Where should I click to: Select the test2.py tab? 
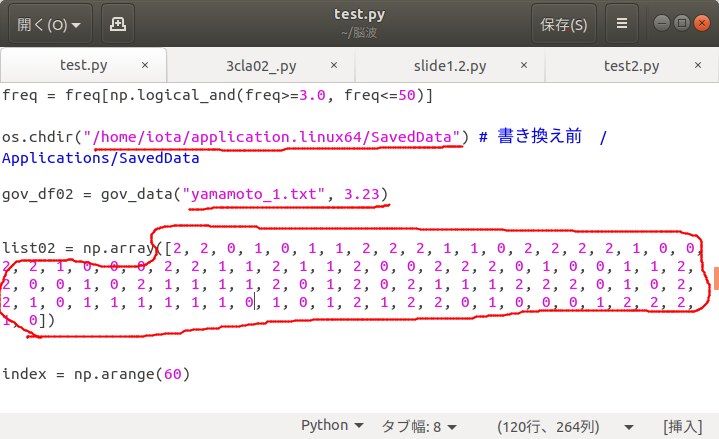pyautogui.click(x=631, y=66)
